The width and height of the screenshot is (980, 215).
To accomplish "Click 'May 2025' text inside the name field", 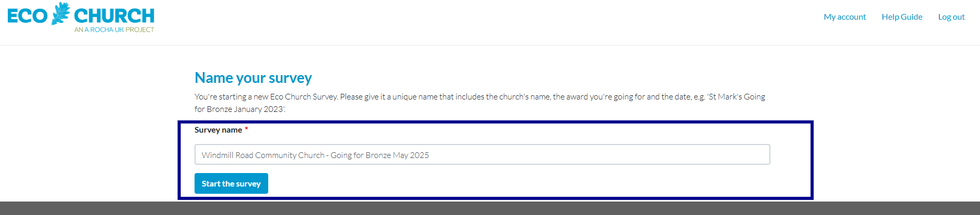I will point(411,155).
